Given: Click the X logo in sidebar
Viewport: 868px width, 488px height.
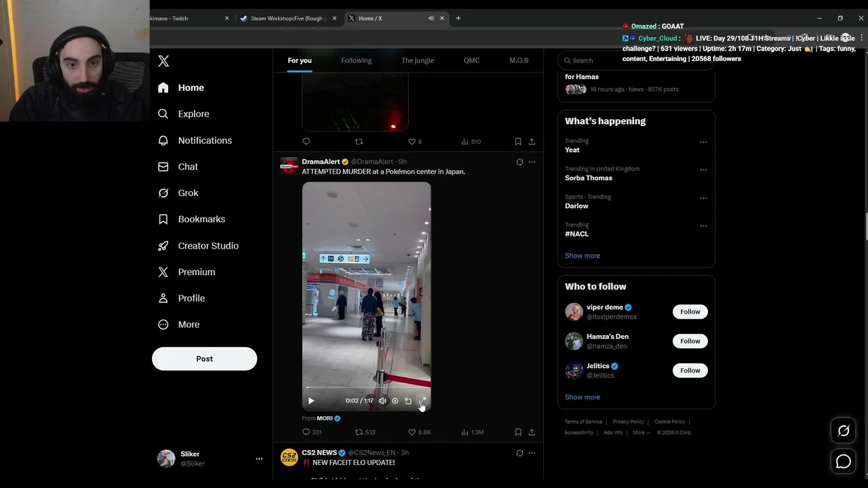Looking at the screenshot, I should point(163,61).
